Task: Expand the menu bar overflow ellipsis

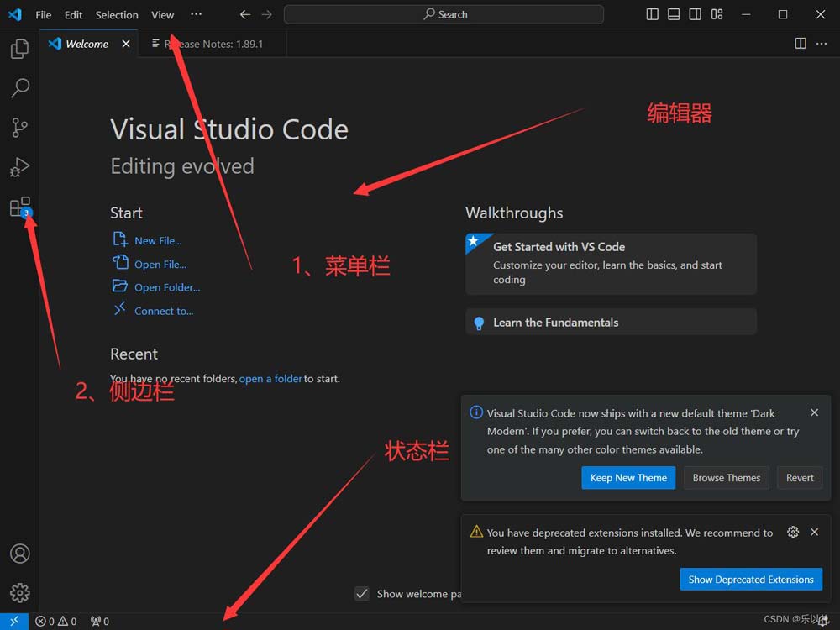Action: [197, 14]
